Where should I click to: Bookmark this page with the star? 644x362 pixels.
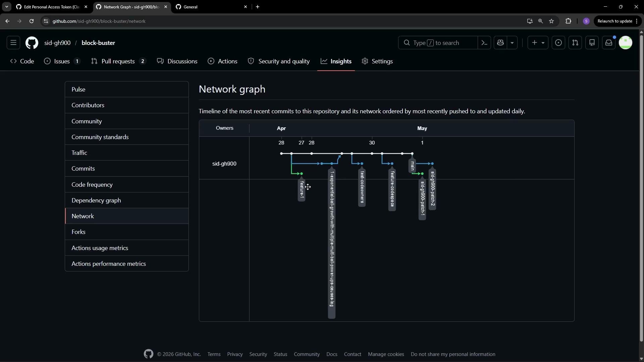pyautogui.click(x=551, y=21)
